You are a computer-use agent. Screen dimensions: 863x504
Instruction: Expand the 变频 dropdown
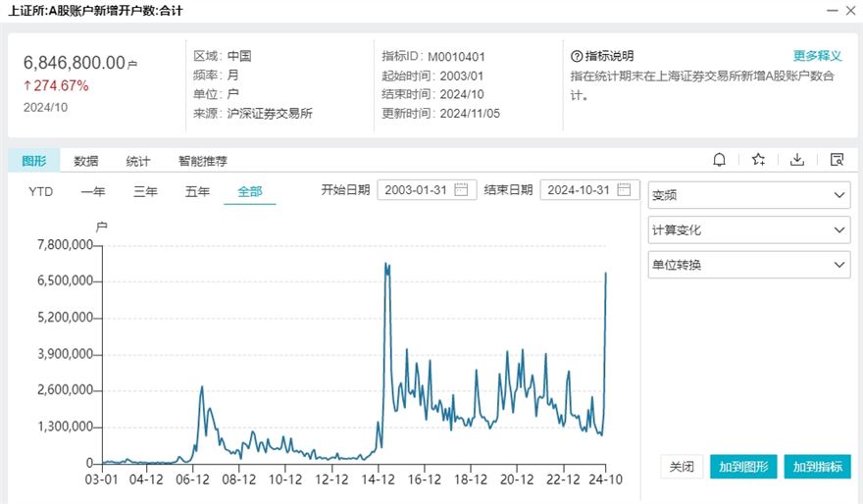748,195
